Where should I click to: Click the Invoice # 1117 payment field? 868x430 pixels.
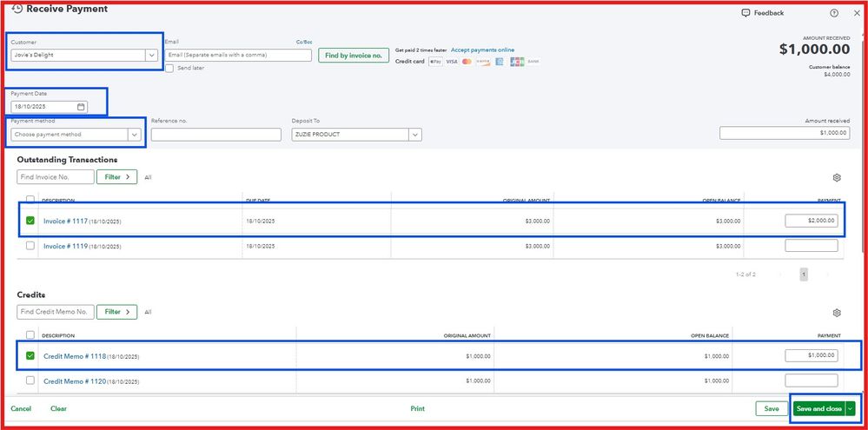pyautogui.click(x=812, y=221)
